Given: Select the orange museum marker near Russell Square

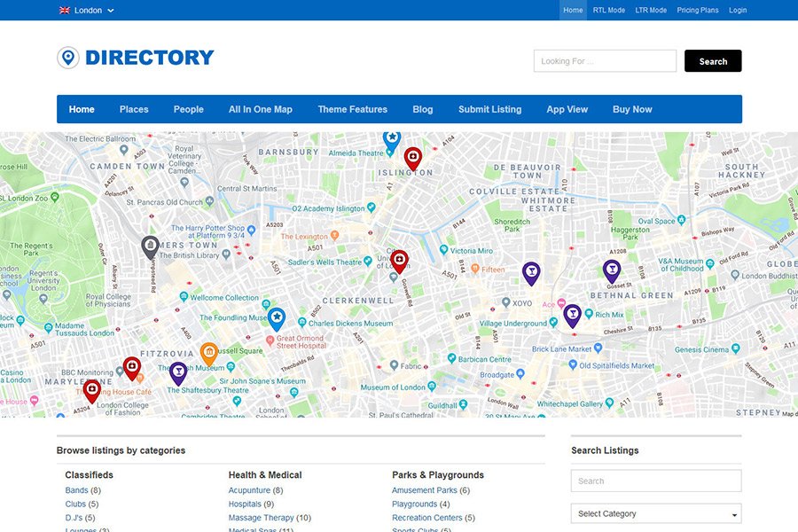Looking at the screenshot, I should 208,354.
